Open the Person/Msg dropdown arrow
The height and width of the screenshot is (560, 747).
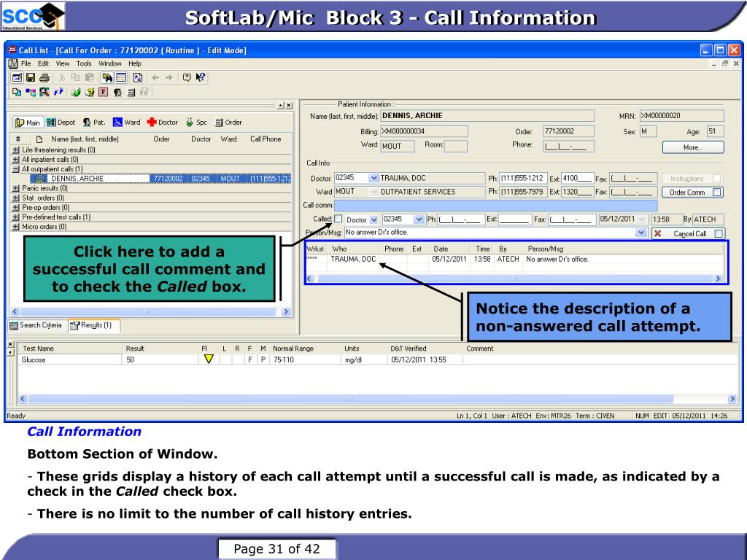[x=641, y=233]
